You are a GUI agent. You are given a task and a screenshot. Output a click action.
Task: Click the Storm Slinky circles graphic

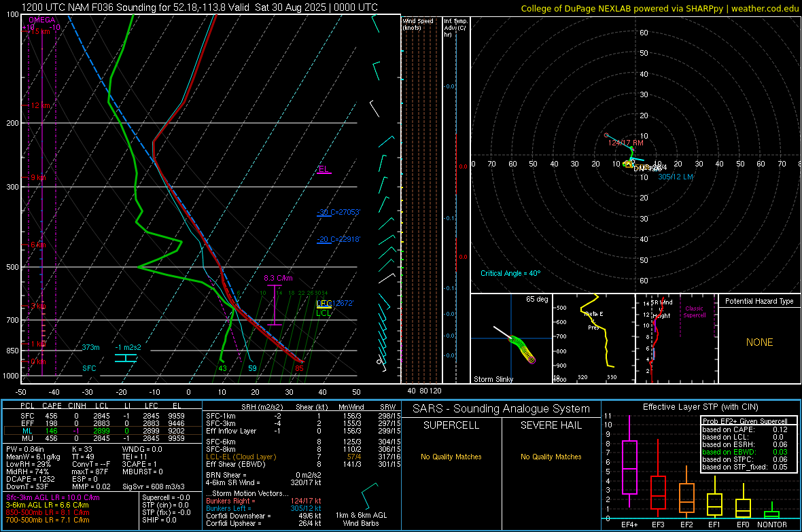click(x=523, y=349)
